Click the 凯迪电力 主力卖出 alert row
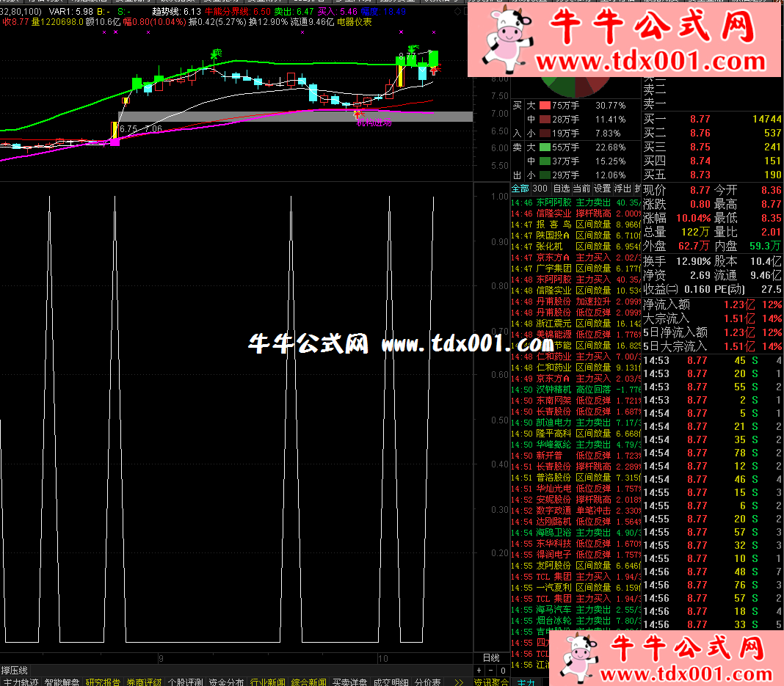This screenshot has width=784, height=686. (x=576, y=422)
